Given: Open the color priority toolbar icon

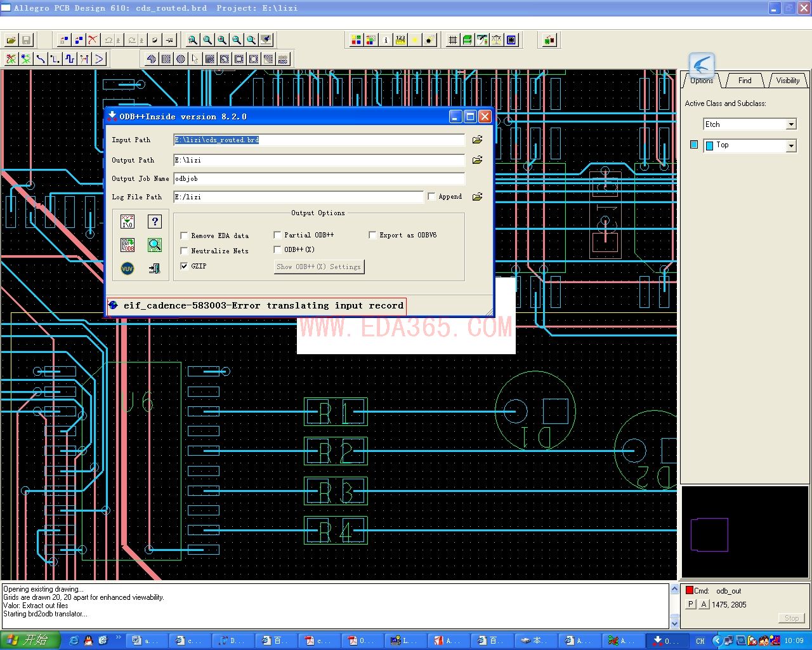Looking at the screenshot, I should pyautogui.click(x=370, y=39).
